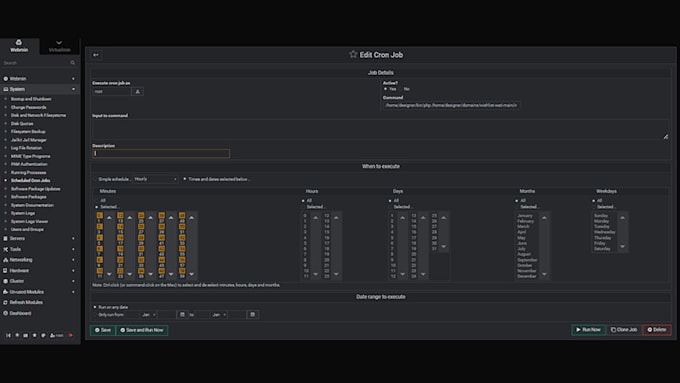Expand the Servers sidebar category
This screenshot has width=680, height=383.
[40, 239]
